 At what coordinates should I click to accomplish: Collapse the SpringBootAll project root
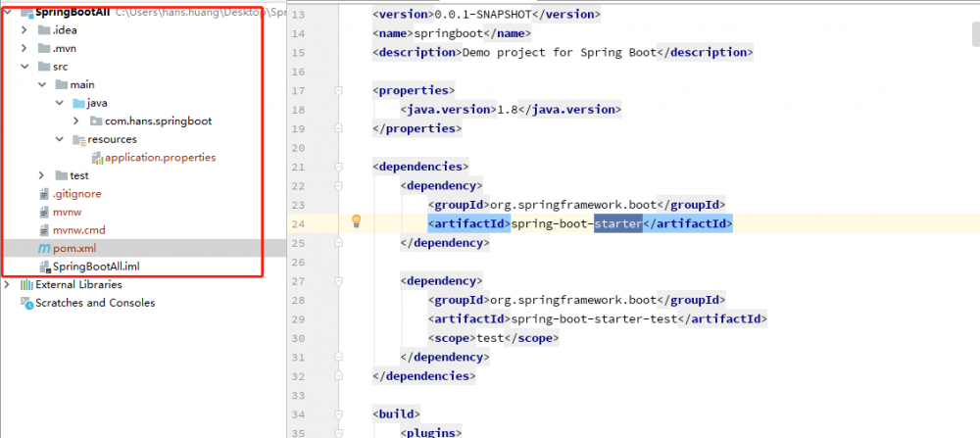coord(7,12)
